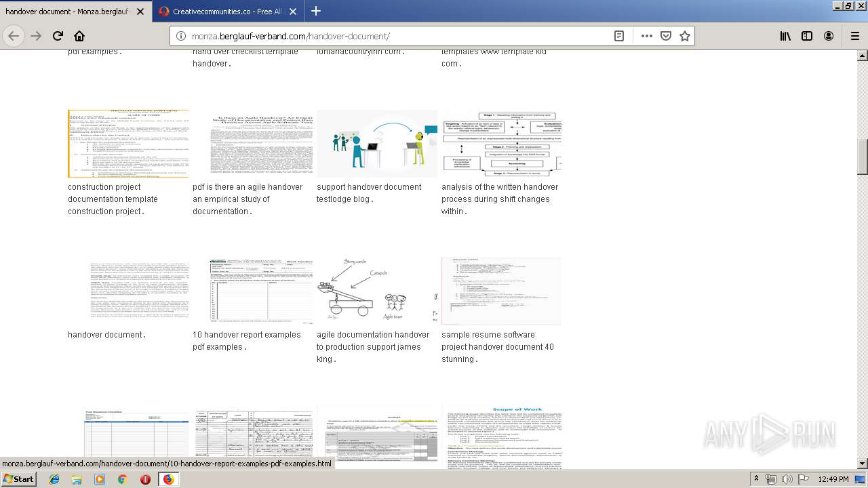Image resolution: width=868 pixels, height=488 pixels.
Task: Open the Windows Start menu
Action: pos(18,479)
